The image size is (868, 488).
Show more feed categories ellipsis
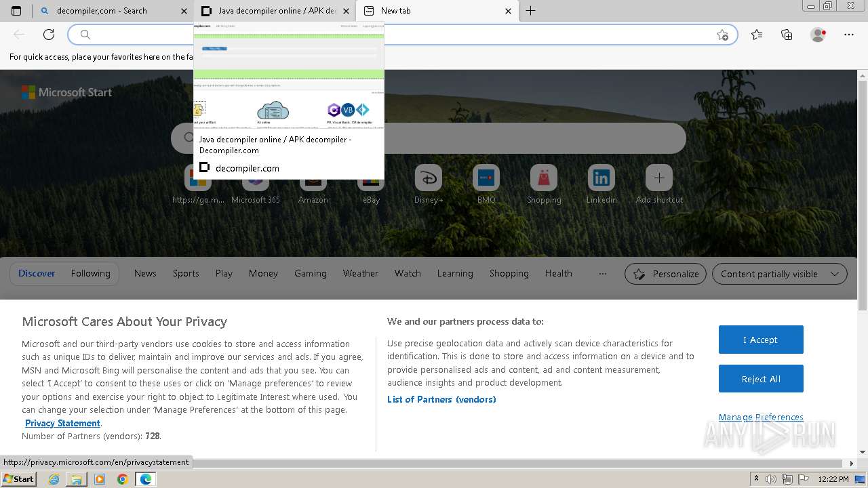pos(603,273)
